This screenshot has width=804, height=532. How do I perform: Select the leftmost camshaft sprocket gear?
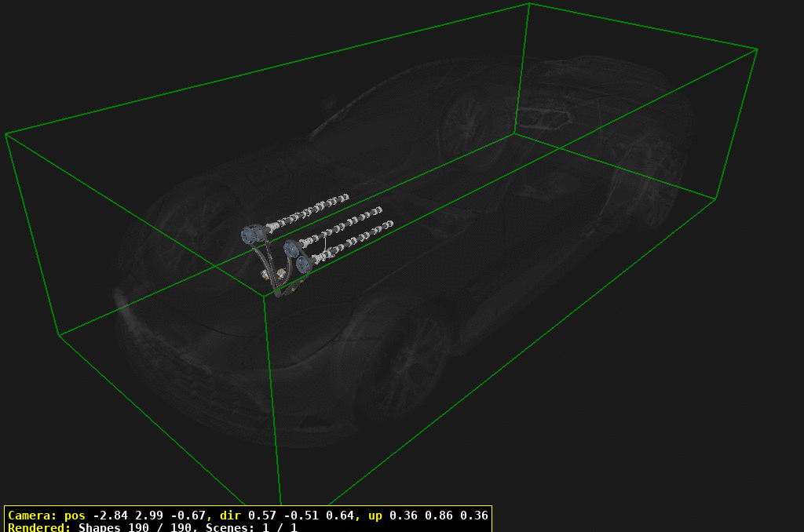[x=253, y=235]
